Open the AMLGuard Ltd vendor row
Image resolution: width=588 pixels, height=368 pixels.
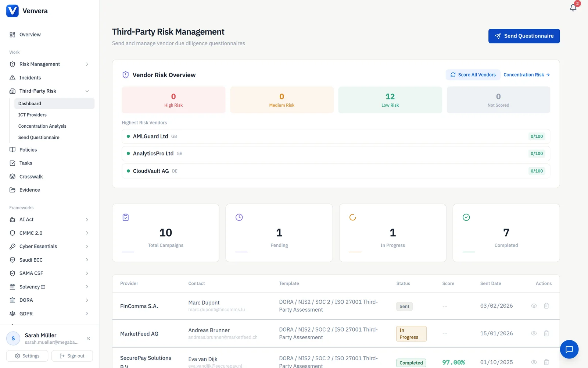point(336,136)
